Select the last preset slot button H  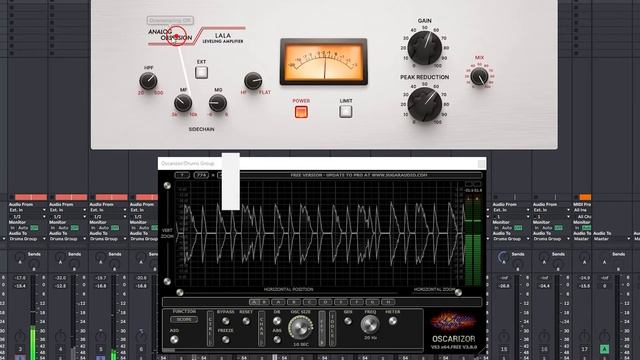(x=388, y=302)
